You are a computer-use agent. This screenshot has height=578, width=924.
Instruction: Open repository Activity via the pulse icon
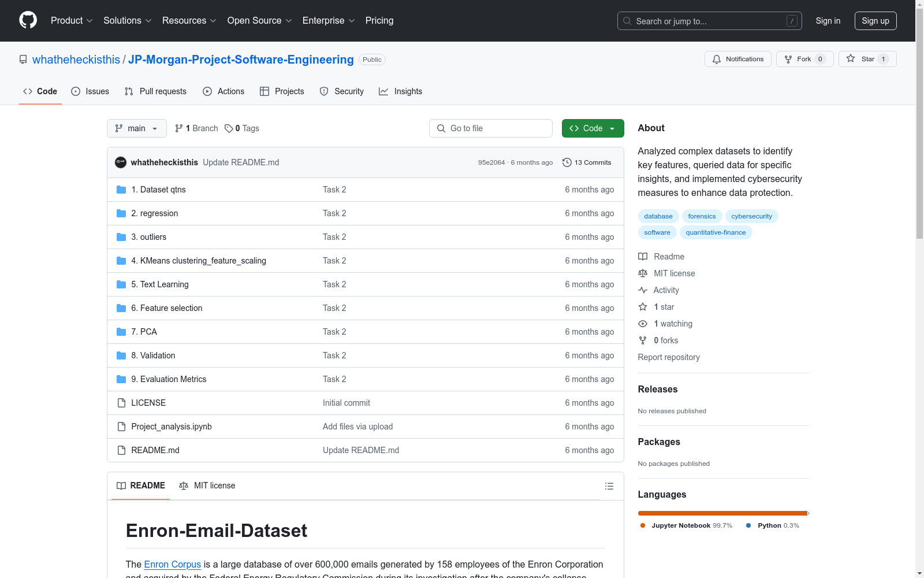(x=642, y=290)
